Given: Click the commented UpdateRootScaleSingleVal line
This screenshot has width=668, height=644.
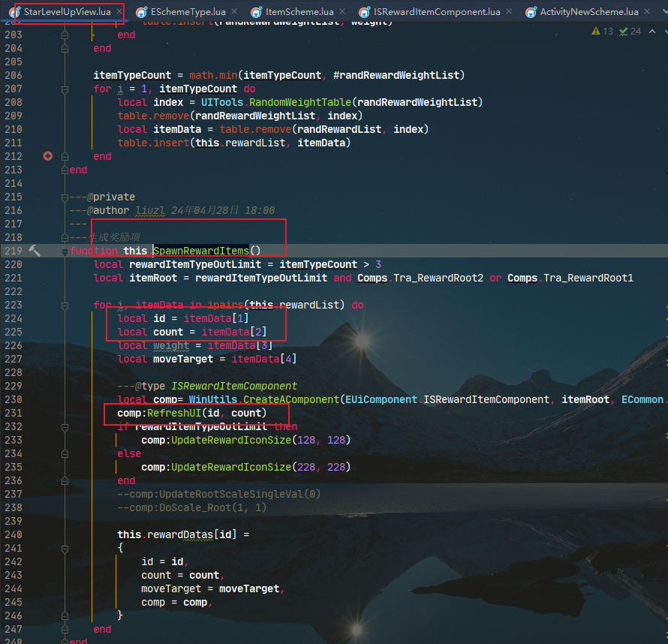Looking at the screenshot, I should (219, 494).
